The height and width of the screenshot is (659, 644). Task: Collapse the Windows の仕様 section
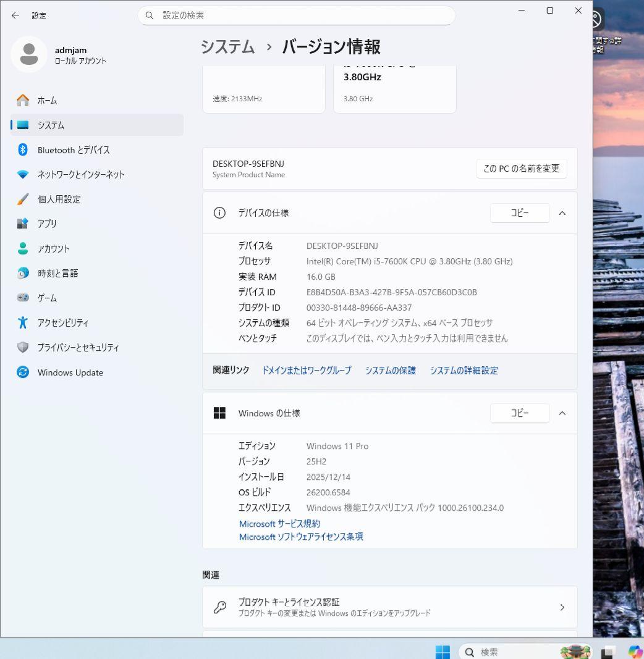point(562,413)
